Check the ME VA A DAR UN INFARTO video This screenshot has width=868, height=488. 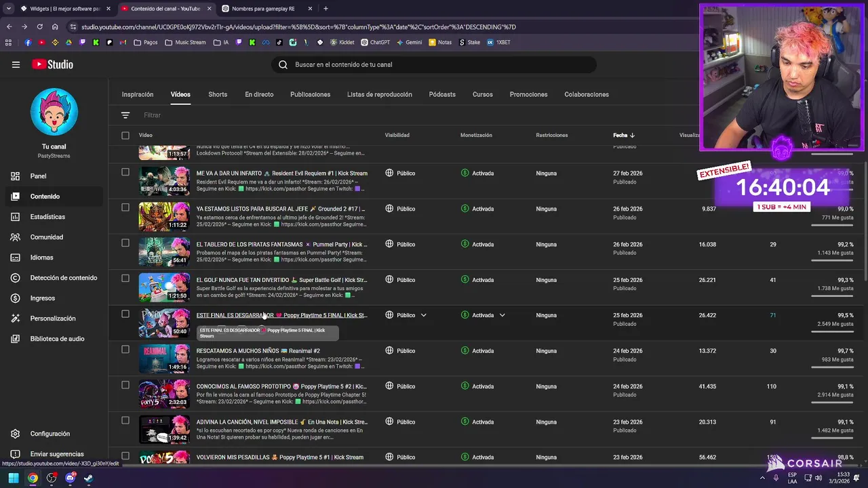tap(125, 172)
